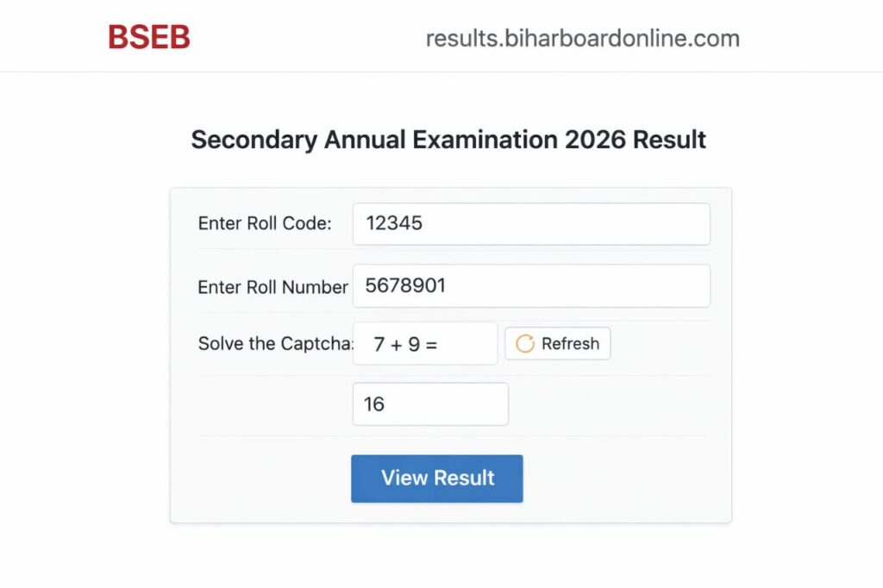Click the Roll Number field containing 5678901
The width and height of the screenshot is (883, 588).
coord(530,285)
